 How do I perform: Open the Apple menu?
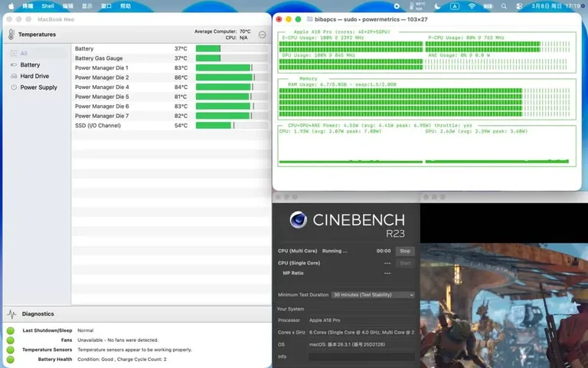(x=11, y=6)
